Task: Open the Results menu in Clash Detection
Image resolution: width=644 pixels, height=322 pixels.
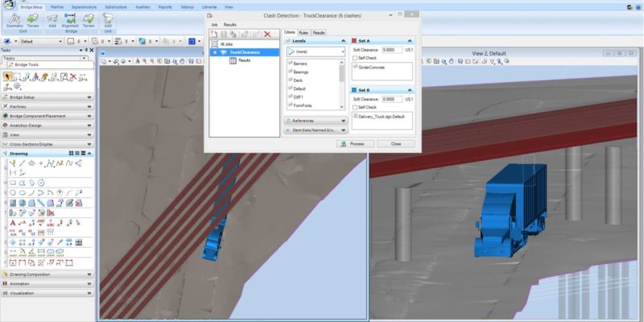Action: pyautogui.click(x=230, y=25)
